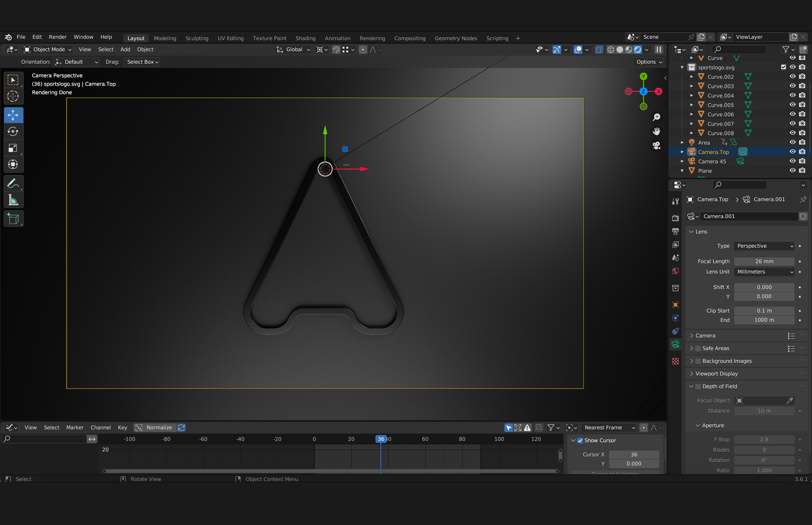Hide Curve.005 in viewport via eye

793,105
